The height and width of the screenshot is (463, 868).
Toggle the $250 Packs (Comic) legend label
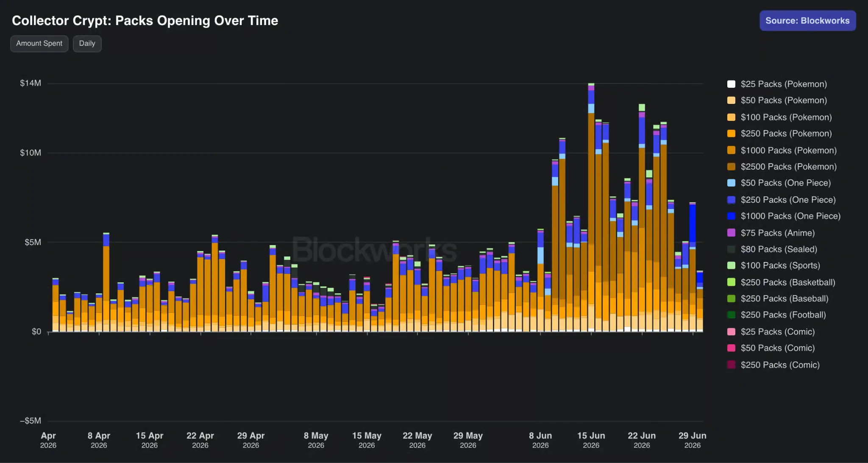pyautogui.click(x=780, y=365)
